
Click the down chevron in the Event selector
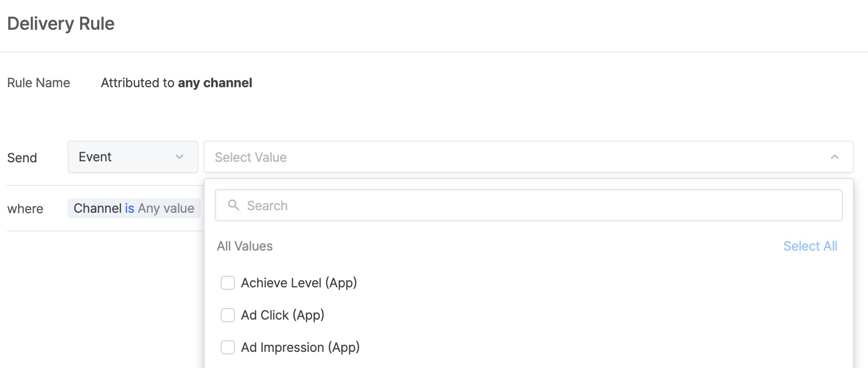179,157
